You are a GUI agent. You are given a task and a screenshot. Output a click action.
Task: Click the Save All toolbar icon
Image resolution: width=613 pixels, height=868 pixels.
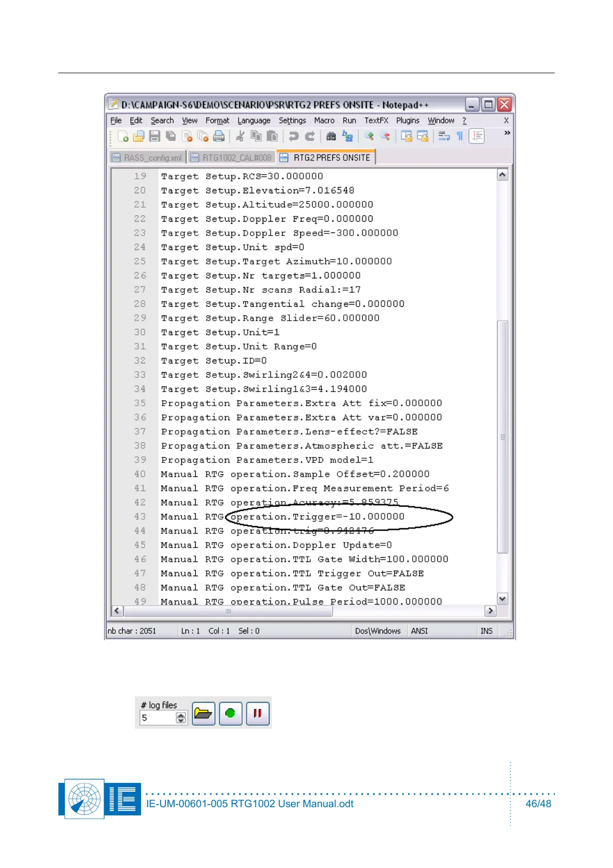pyautogui.click(x=171, y=136)
